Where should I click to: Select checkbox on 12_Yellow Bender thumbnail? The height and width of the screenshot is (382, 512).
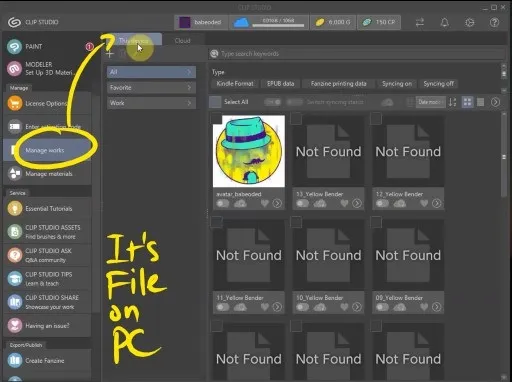click(376, 118)
